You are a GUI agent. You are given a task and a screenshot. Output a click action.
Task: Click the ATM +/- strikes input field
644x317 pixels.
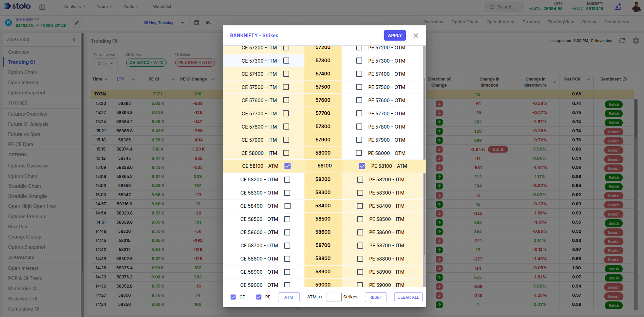pos(333,297)
